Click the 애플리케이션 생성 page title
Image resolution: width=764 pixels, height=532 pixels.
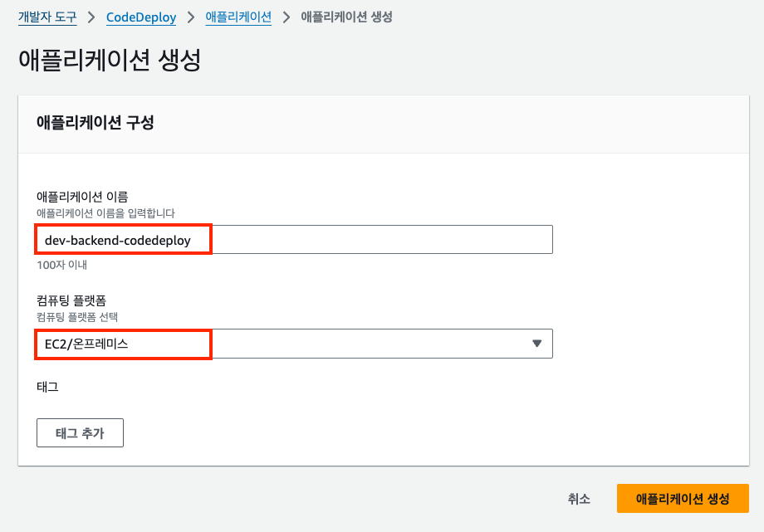click(110, 61)
